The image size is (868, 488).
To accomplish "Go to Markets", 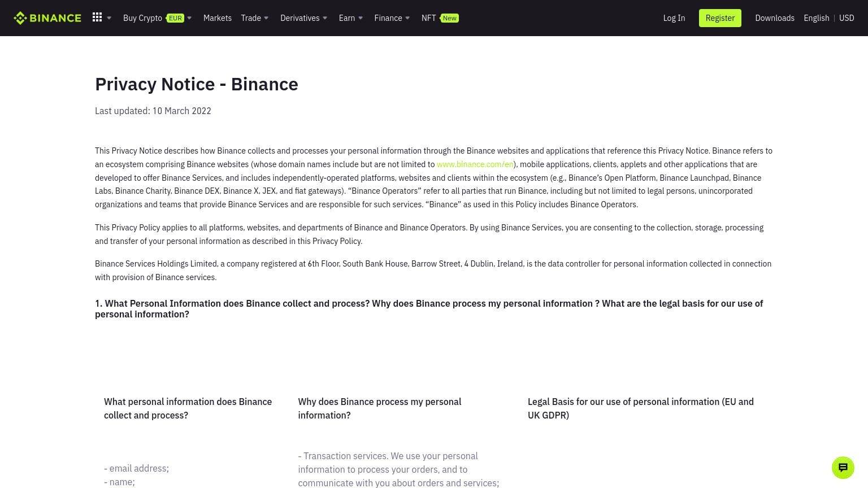I will click(218, 18).
